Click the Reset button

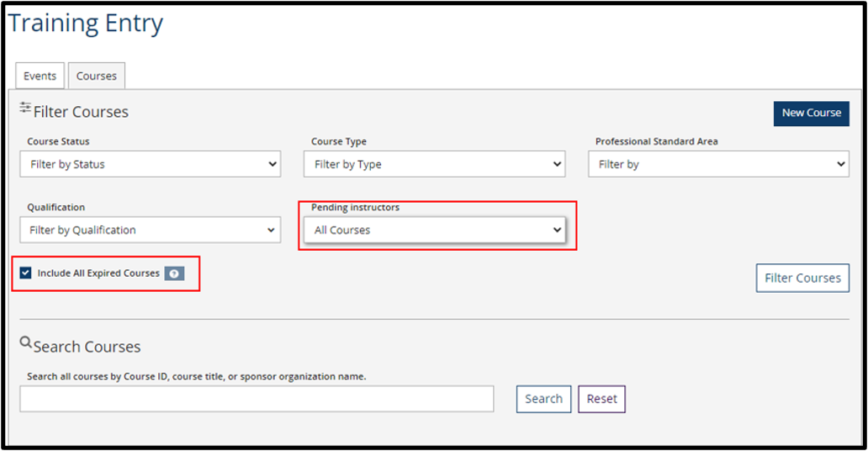tap(601, 399)
